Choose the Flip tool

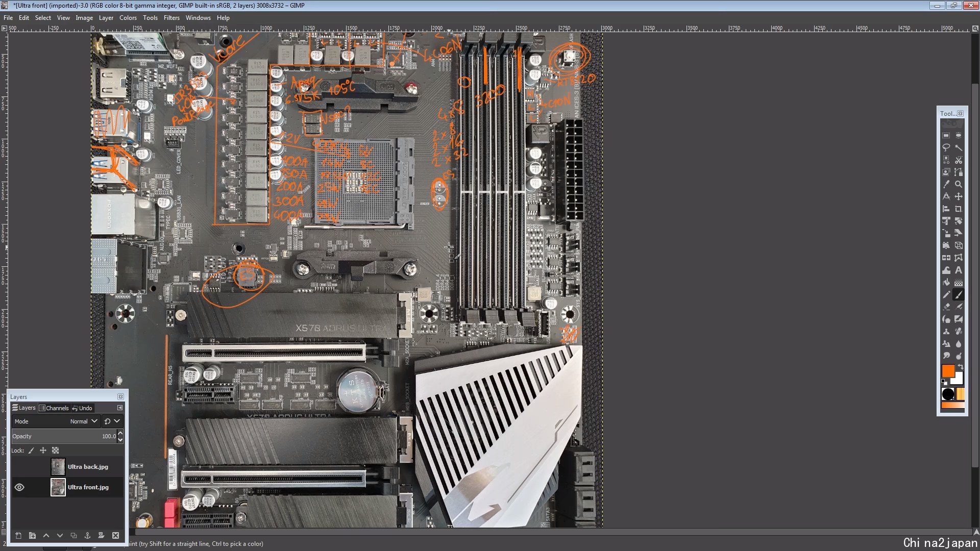click(x=946, y=258)
